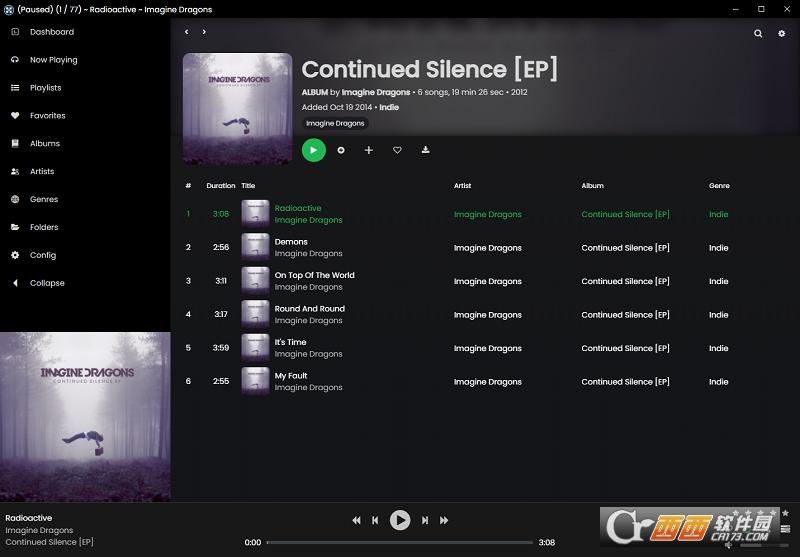Navigate forward with right chevron
Image resolution: width=800 pixels, height=557 pixels.
204,32
